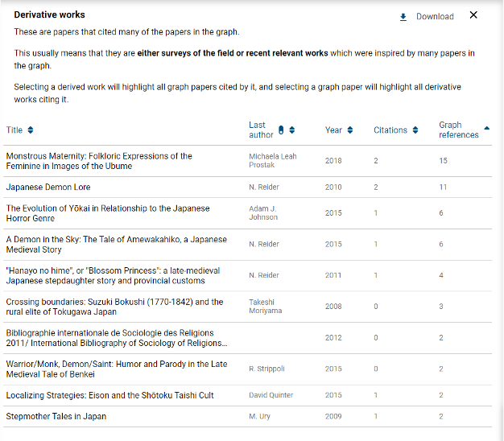Image resolution: width=504 pixels, height=441 pixels.
Task: Click the Last author sort arrows
Action: pos(292,130)
